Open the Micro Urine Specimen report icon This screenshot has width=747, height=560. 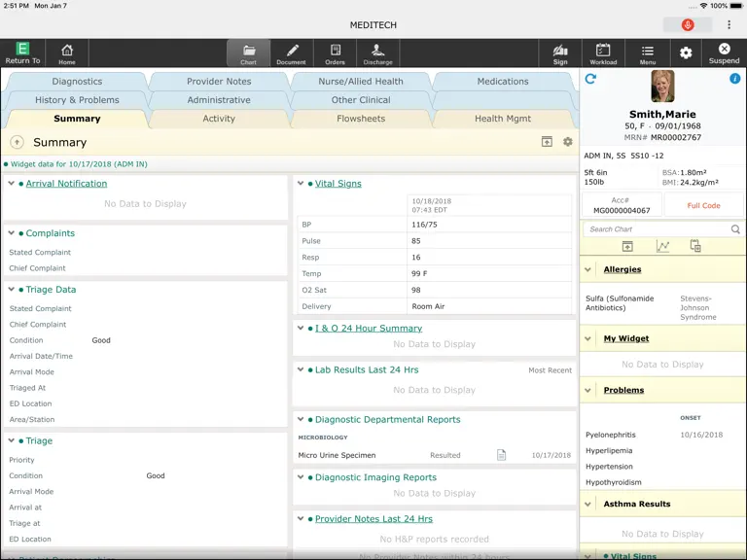pyautogui.click(x=501, y=455)
